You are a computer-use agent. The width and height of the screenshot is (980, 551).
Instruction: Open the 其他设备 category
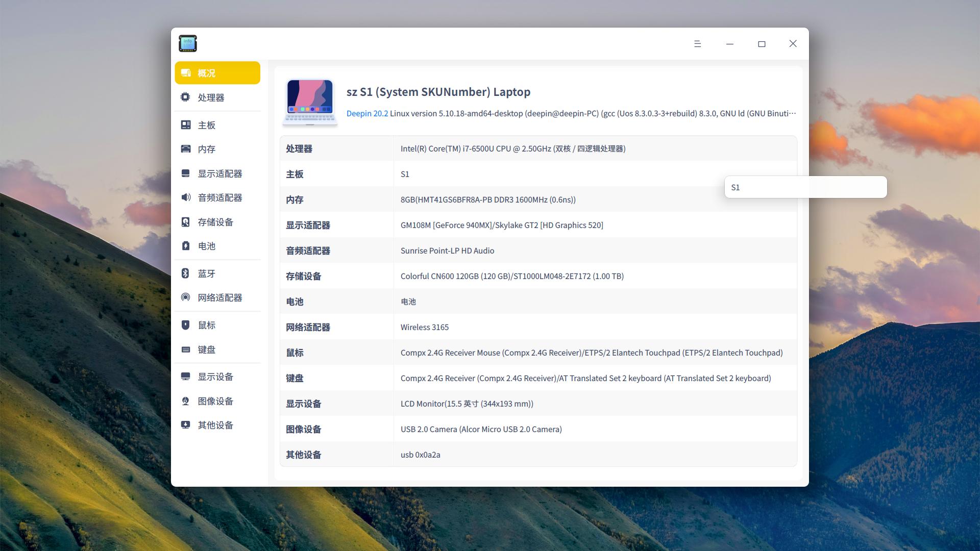tap(215, 425)
